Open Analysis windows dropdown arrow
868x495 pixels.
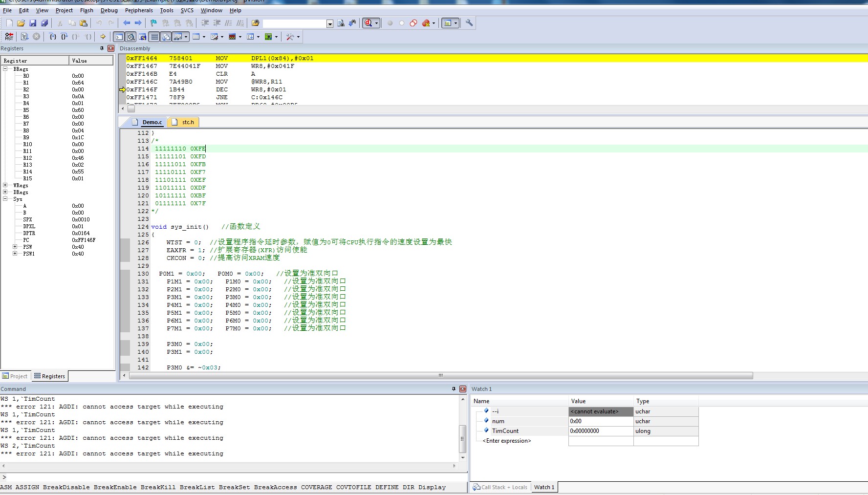point(240,37)
